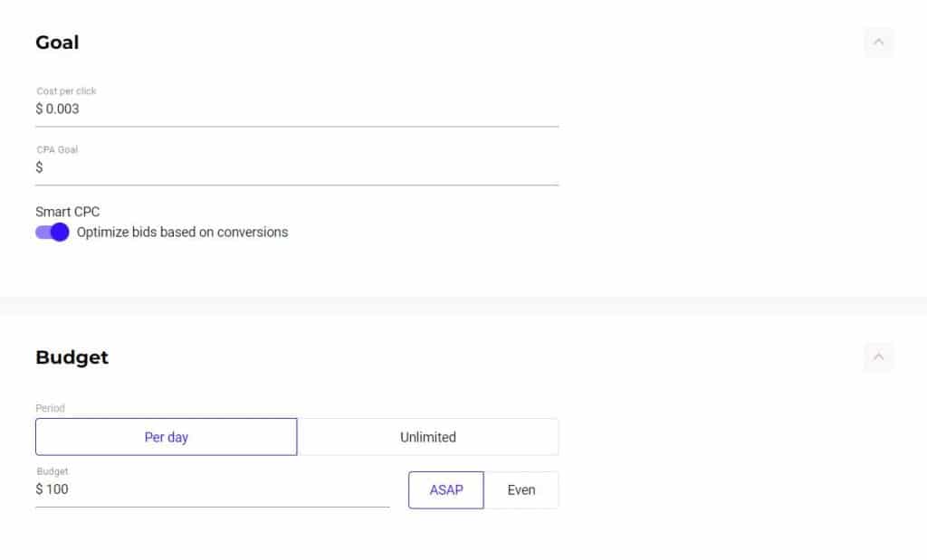Choose Even budget delivery

[521, 490]
